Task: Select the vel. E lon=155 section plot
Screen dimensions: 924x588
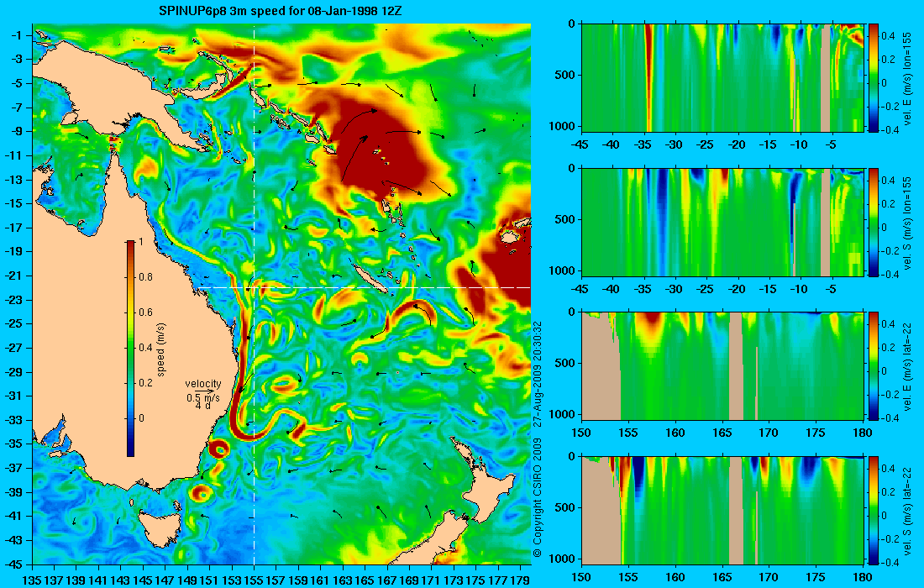Action: coord(722,78)
